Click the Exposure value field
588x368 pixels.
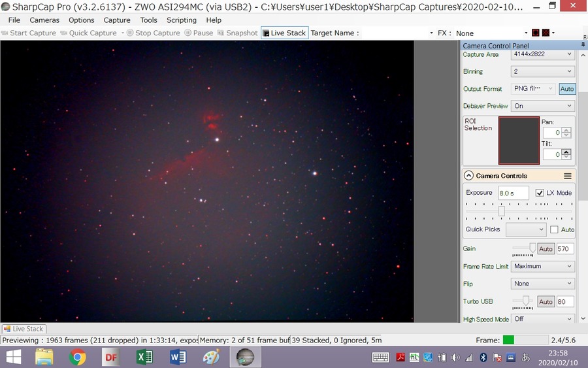[x=514, y=193]
